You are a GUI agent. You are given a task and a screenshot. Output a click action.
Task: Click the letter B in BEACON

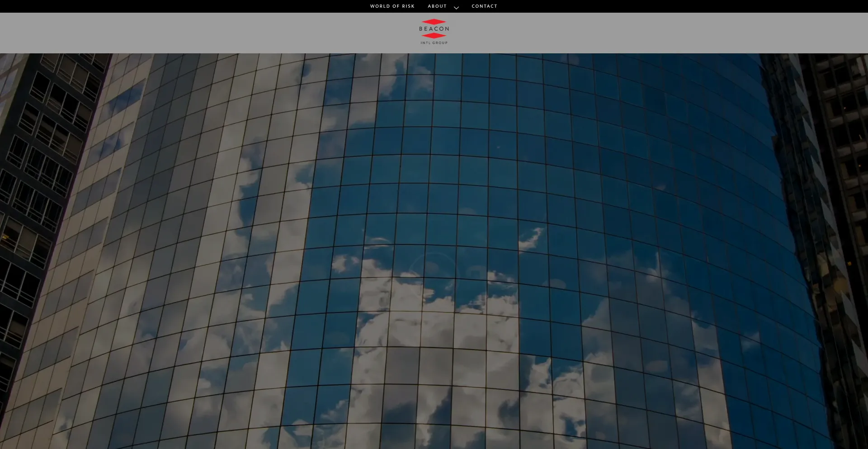point(421,29)
